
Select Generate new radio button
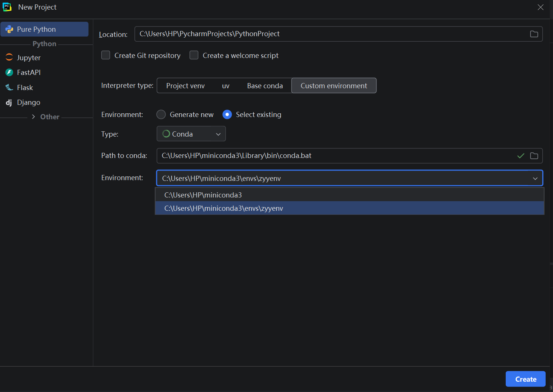(161, 114)
